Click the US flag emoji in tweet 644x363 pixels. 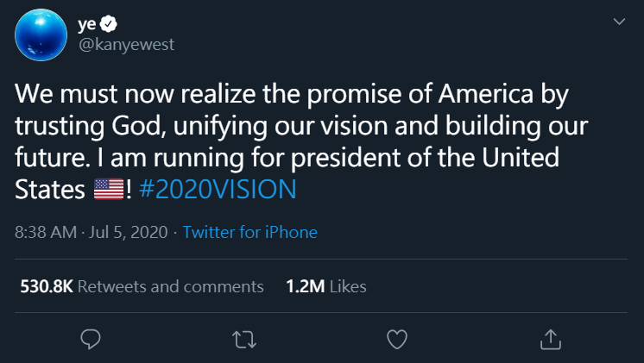[x=107, y=191]
